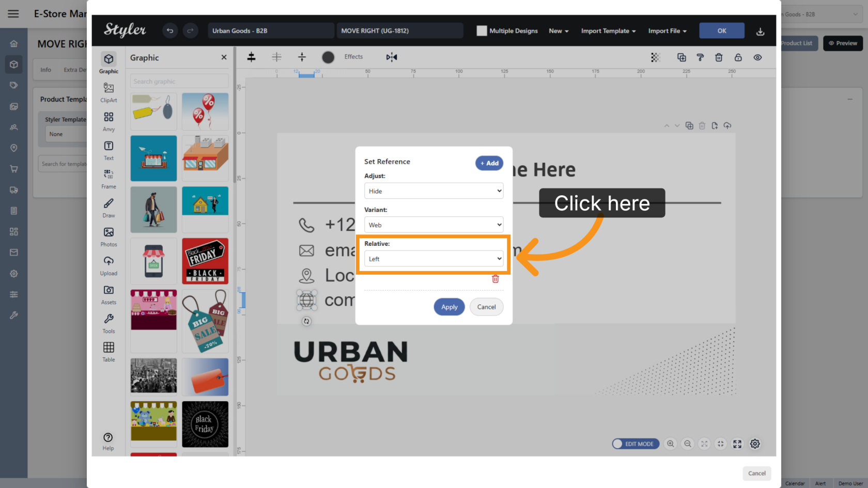This screenshot has height=488, width=868.
Task: Select the Draw tool
Action: pos(109,208)
